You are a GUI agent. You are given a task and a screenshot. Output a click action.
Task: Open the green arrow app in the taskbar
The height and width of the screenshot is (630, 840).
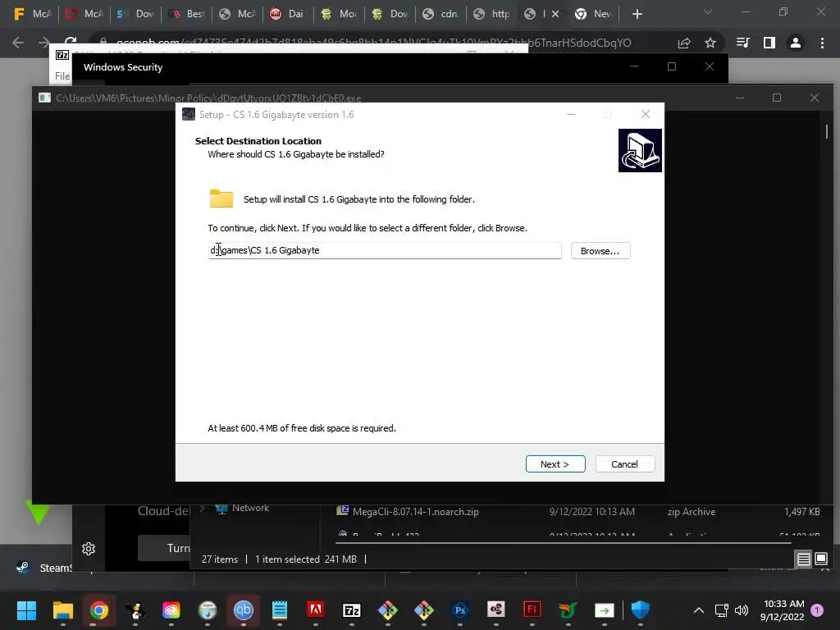coord(605,609)
